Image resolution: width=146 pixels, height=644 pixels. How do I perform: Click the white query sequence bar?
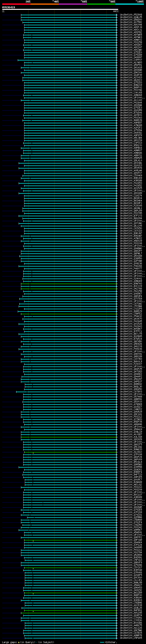(60, 10)
